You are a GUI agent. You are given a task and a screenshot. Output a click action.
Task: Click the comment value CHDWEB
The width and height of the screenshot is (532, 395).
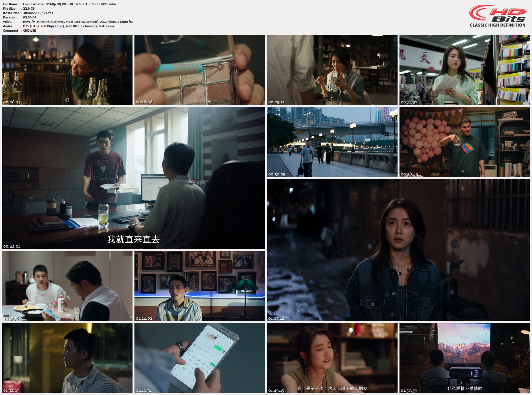point(29,31)
